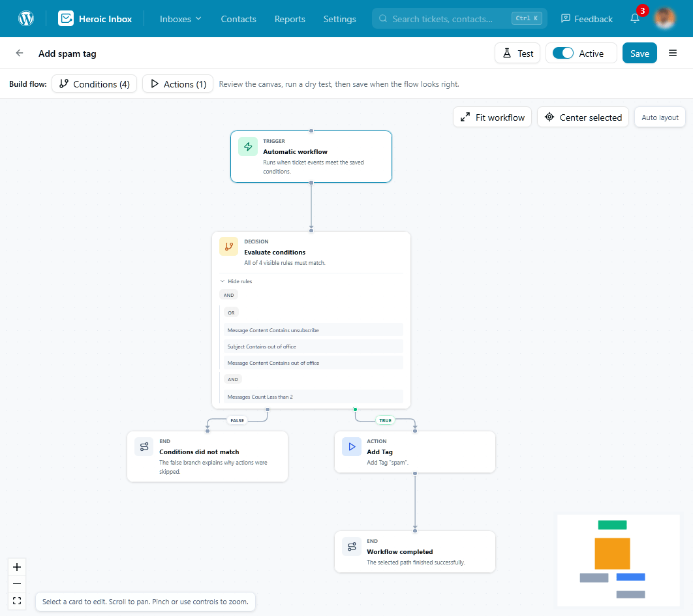This screenshot has height=616, width=693.
Task: Open the Heroic Inbox home logo
Action: (95, 18)
